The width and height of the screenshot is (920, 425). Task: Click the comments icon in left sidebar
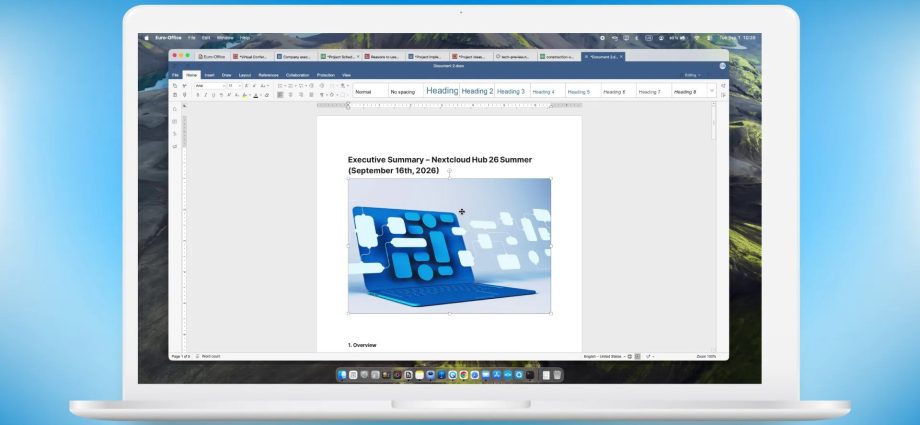coord(174,122)
